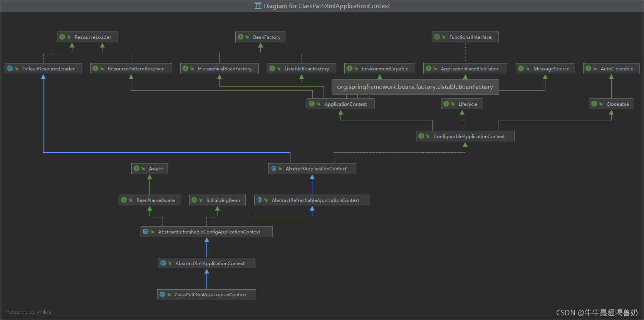Viewport: 644px width, 320px height.
Task: Click the interface icon on ApplicationEventPublisher node
Action: pos(429,68)
